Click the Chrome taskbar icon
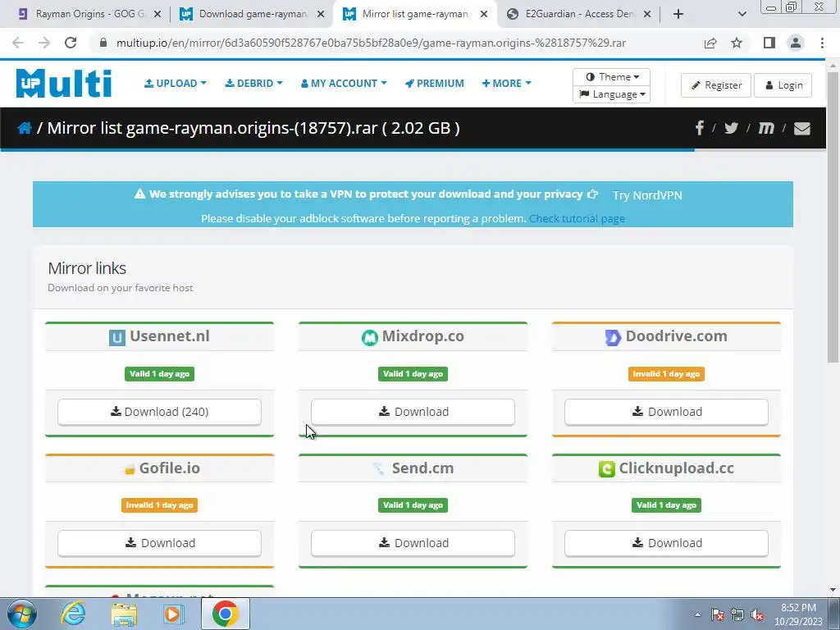The width and height of the screenshot is (840, 630). [225, 614]
